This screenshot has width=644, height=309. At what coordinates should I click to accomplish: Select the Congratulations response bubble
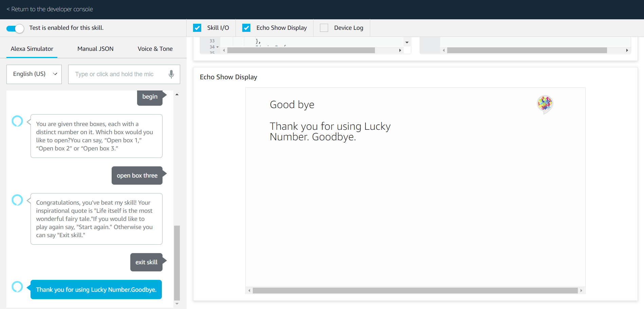[96, 219]
